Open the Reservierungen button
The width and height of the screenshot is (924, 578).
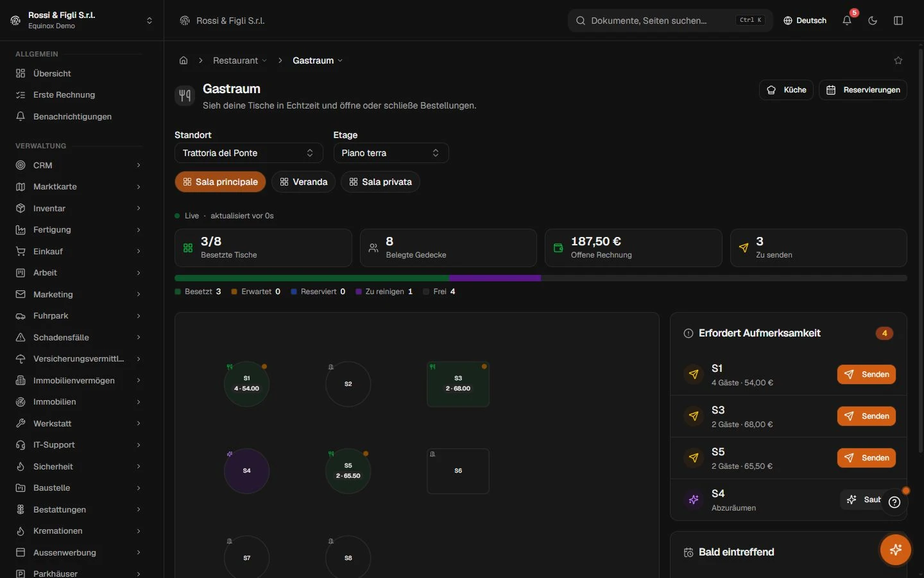pyautogui.click(x=863, y=90)
